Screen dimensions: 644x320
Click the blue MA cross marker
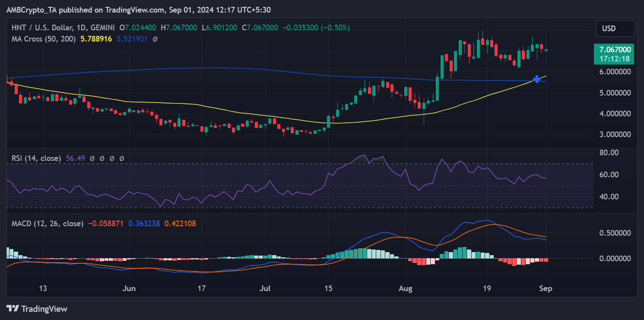point(536,79)
